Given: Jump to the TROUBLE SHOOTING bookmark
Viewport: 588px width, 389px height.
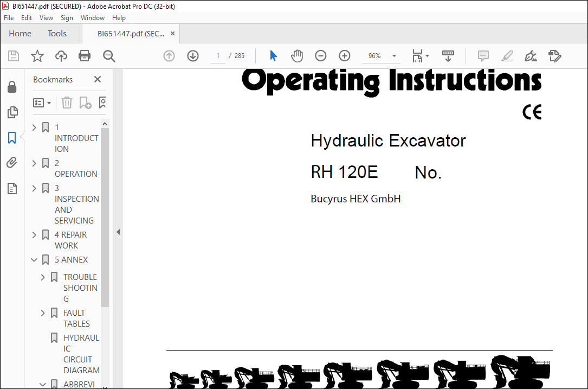Looking at the screenshot, I should click(x=80, y=288).
